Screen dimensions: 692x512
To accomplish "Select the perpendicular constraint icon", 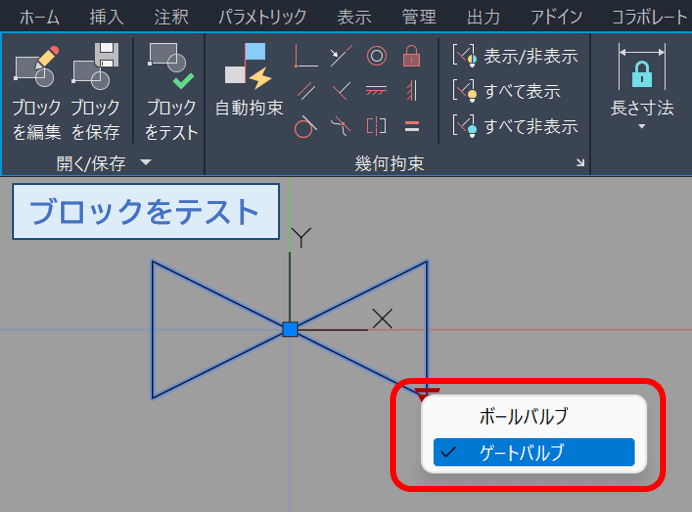I will [x=341, y=91].
